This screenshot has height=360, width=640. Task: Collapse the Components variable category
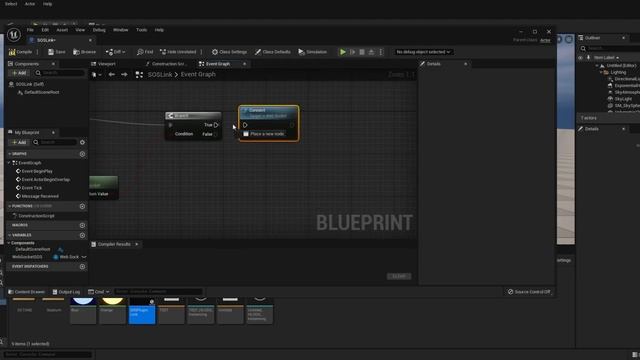[9, 243]
